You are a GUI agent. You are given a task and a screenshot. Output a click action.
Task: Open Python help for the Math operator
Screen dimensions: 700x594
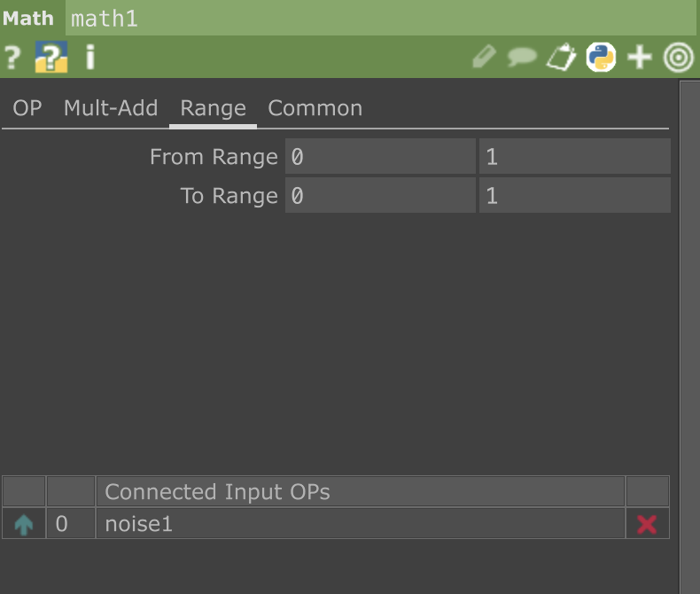[51, 59]
